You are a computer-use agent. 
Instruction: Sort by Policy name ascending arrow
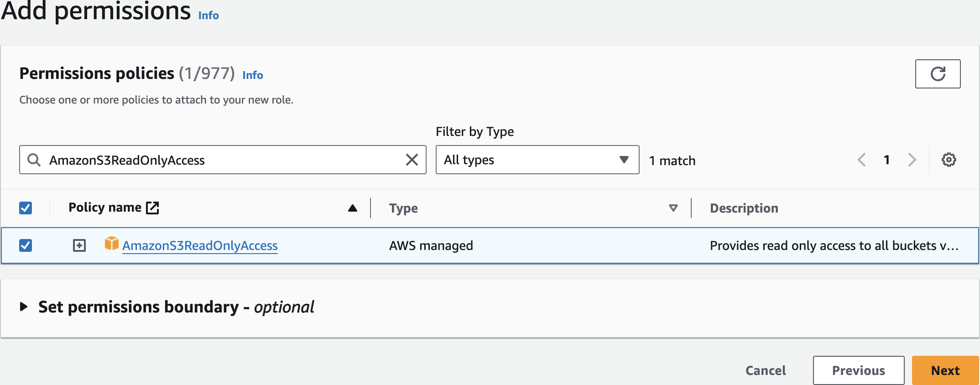pos(352,208)
